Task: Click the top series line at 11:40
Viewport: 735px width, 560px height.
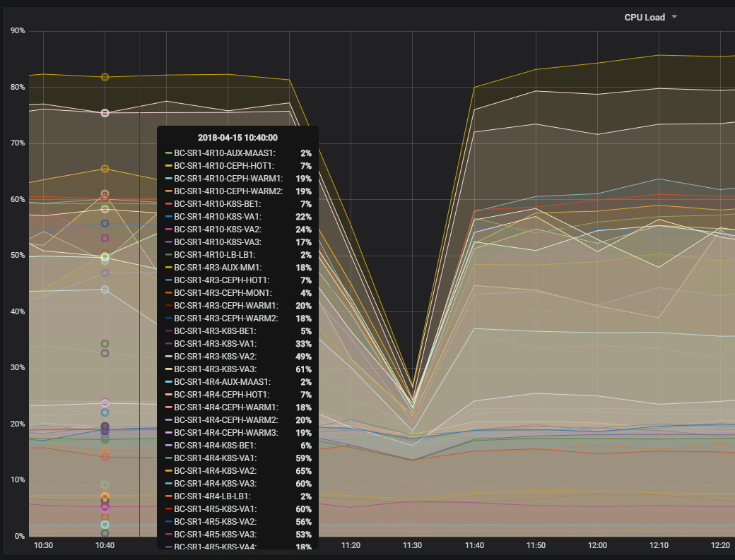Action: point(474,87)
